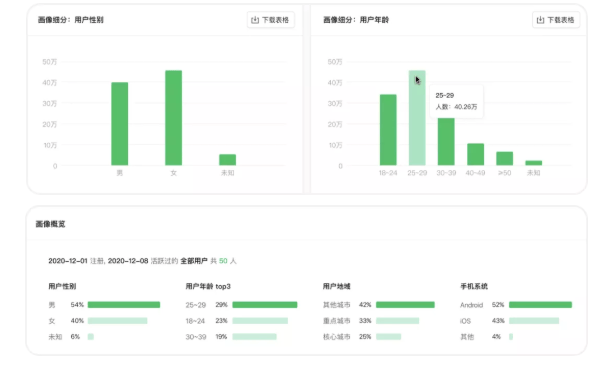Viewport: 614px width, 365px height.
Task: Click the 重点城市 label
Action: coord(336,321)
